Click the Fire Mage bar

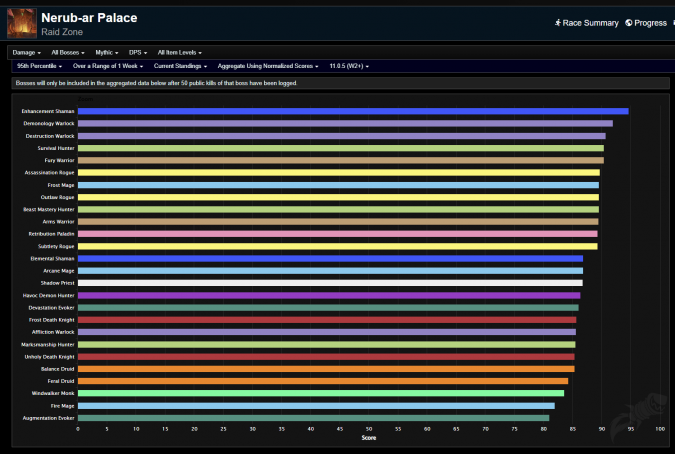click(x=316, y=406)
